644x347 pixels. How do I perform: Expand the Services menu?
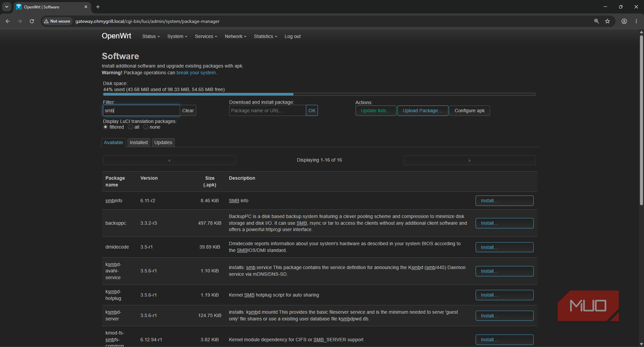click(x=206, y=36)
